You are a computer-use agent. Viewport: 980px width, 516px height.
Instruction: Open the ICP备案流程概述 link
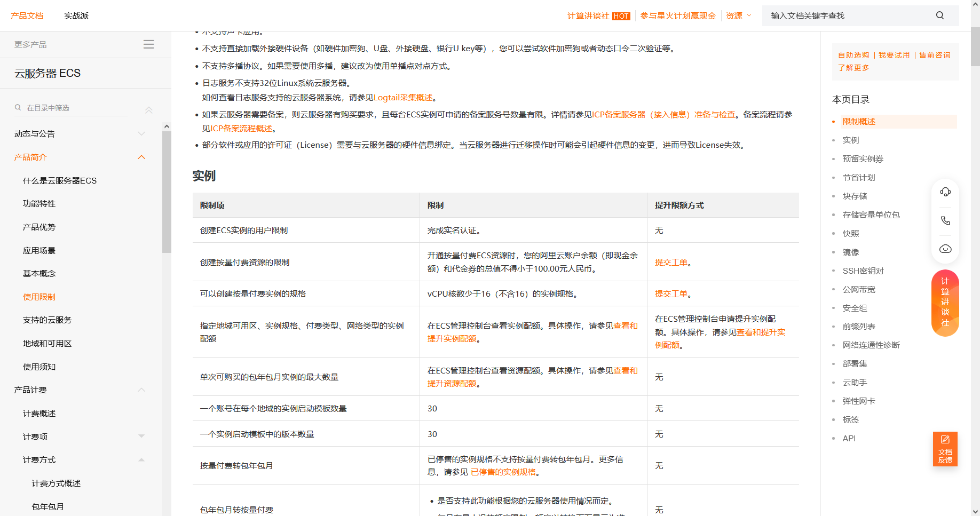click(x=241, y=128)
